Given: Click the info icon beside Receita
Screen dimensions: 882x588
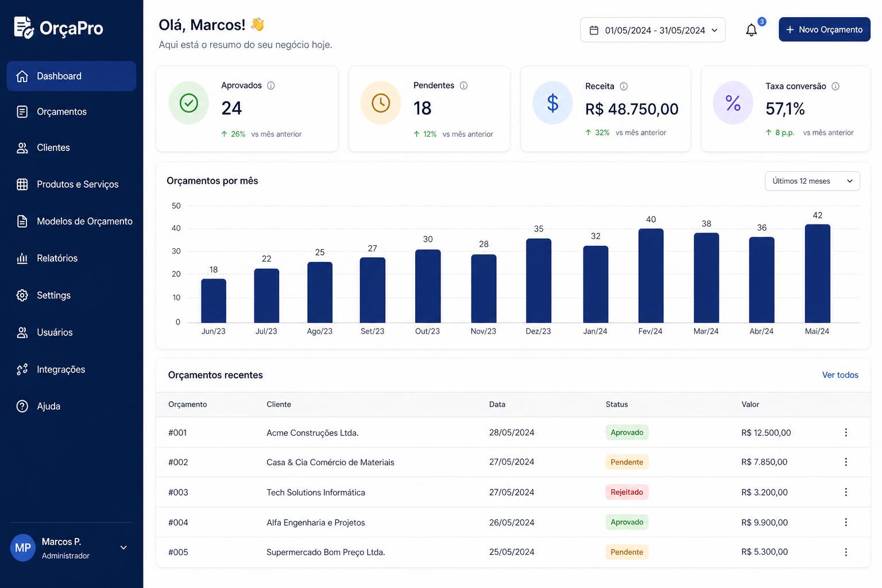Looking at the screenshot, I should pyautogui.click(x=624, y=86).
